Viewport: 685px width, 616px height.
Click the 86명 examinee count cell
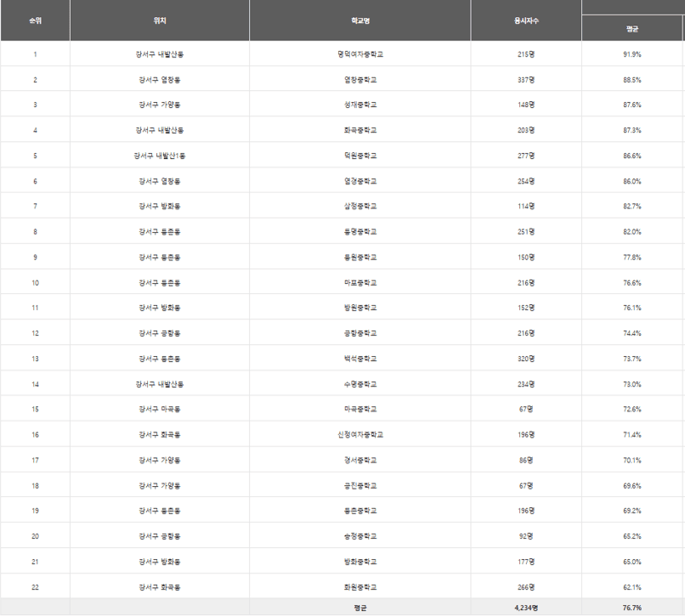(526, 460)
